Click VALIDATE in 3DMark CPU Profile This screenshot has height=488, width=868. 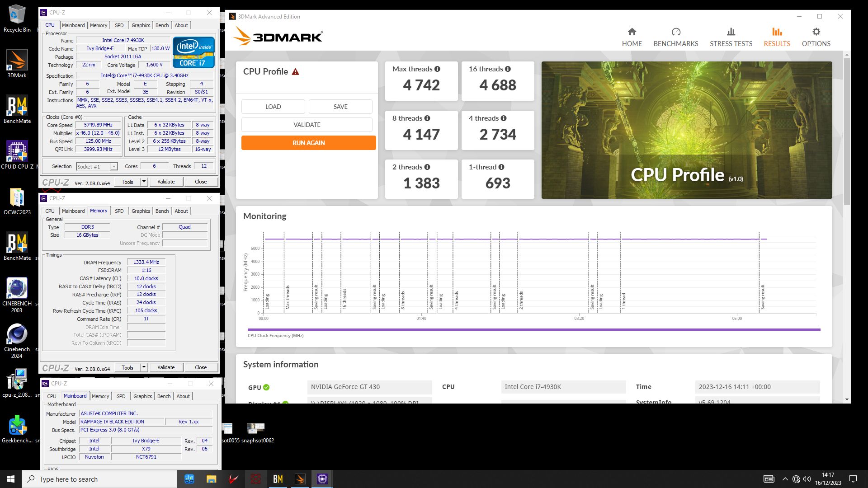pyautogui.click(x=307, y=125)
